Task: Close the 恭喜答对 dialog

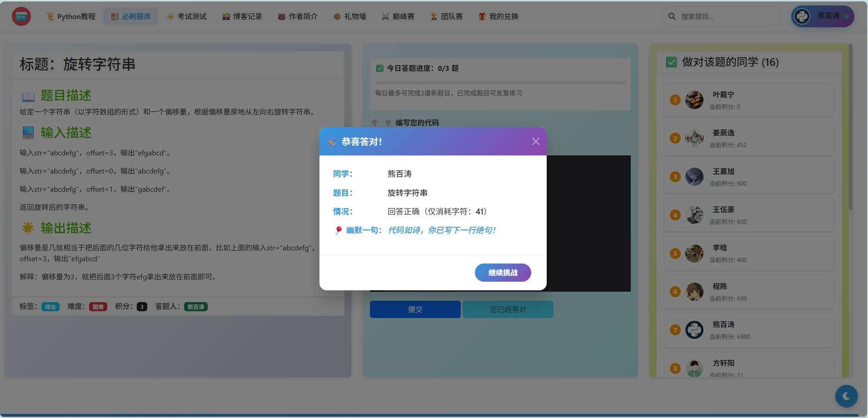Action: point(535,141)
